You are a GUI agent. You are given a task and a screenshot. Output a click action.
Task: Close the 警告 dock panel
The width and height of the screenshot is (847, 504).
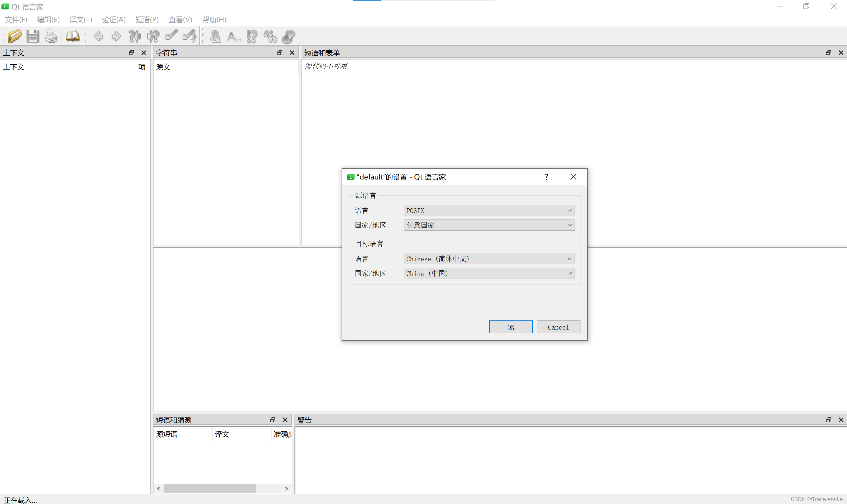[x=841, y=420]
